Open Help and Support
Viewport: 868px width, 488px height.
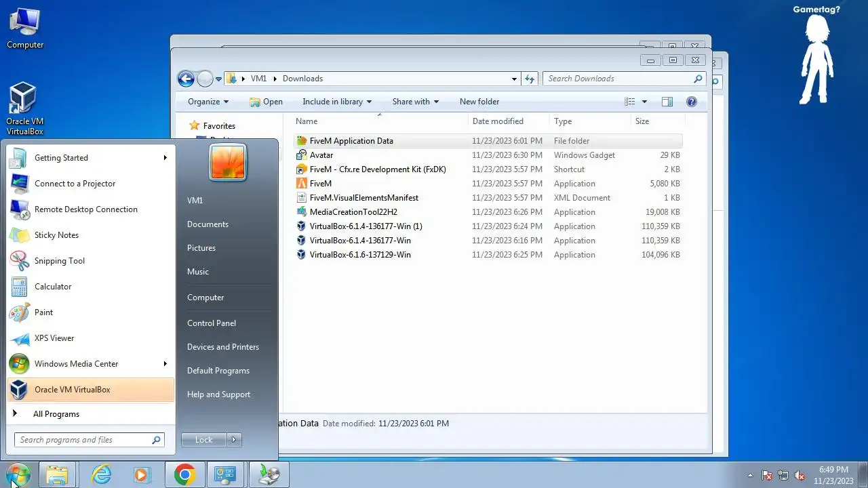click(218, 394)
